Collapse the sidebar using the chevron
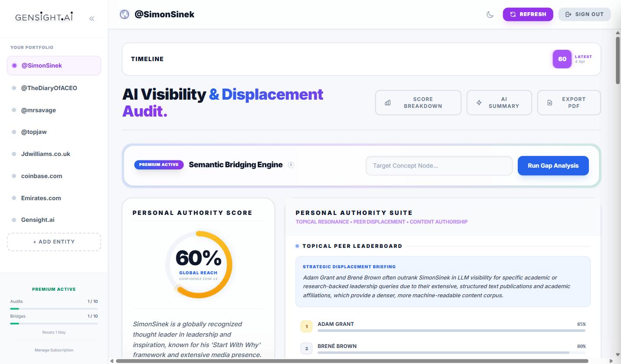621x364 pixels. 92,18
